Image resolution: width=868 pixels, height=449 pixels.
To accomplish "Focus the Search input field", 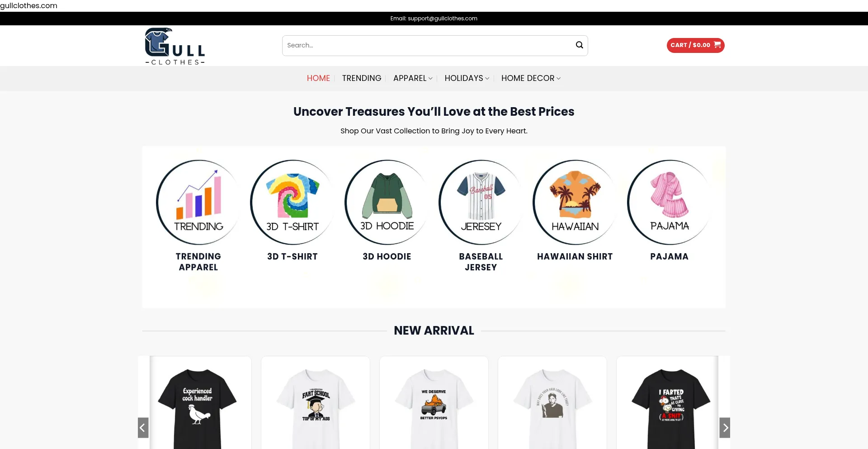I will point(427,45).
